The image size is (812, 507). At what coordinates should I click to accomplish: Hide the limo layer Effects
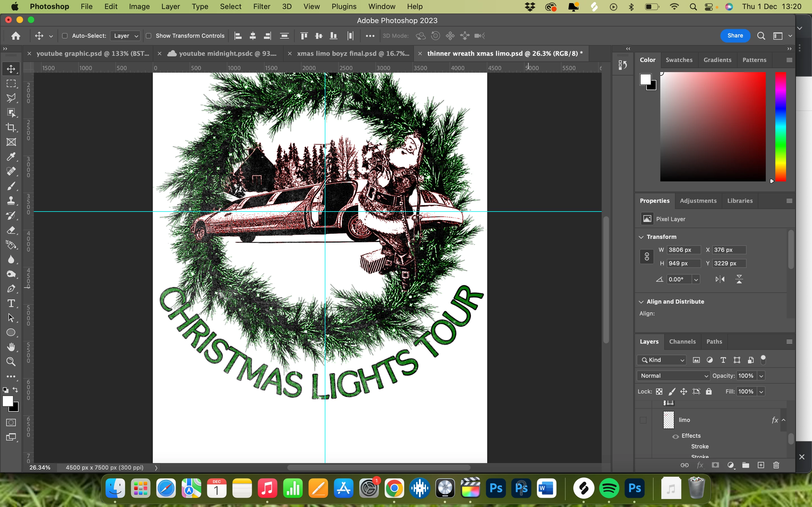click(676, 436)
